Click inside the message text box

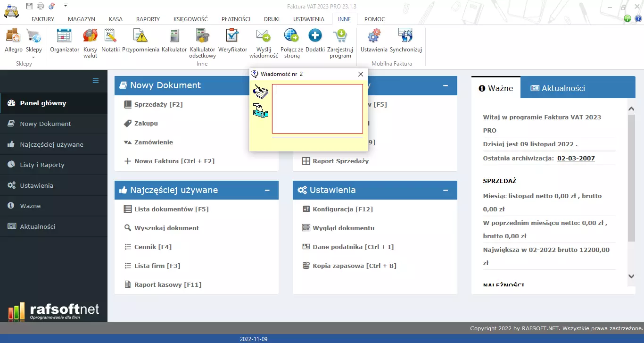click(x=317, y=109)
